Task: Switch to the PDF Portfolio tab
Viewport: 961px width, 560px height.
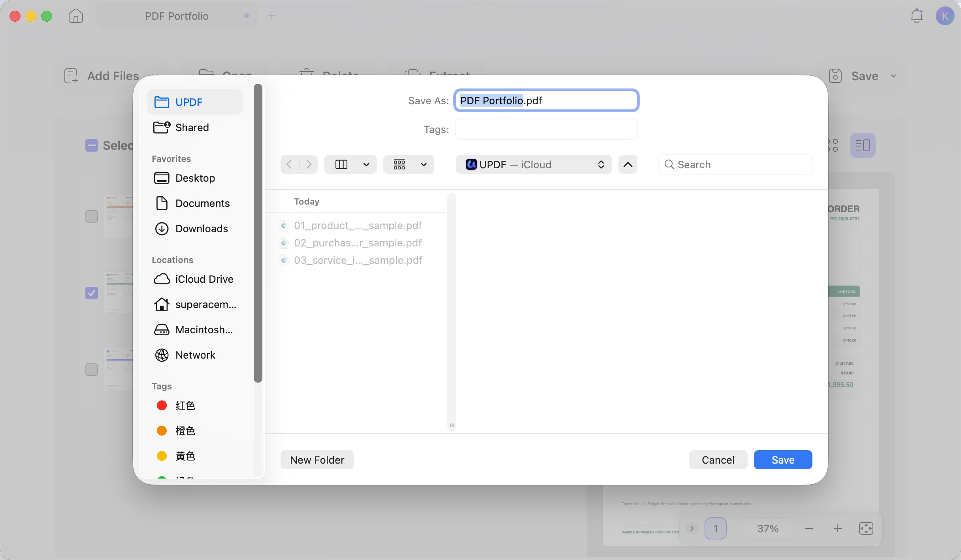Action: [x=177, y=16]
